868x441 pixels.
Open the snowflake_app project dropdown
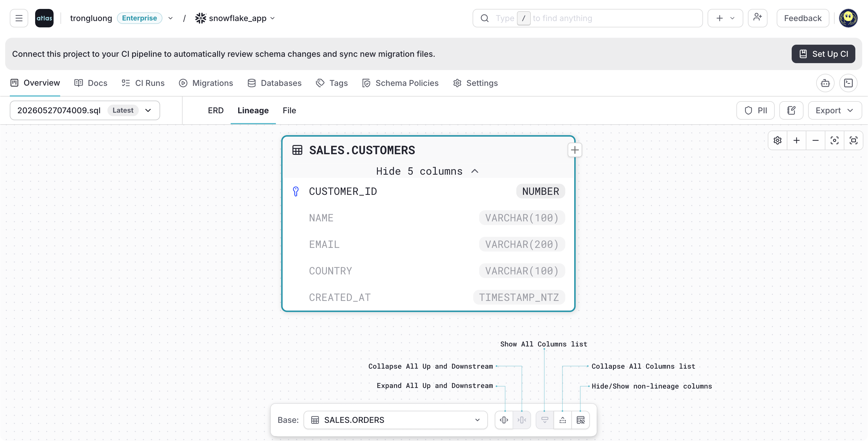click(x=273, y=18)
